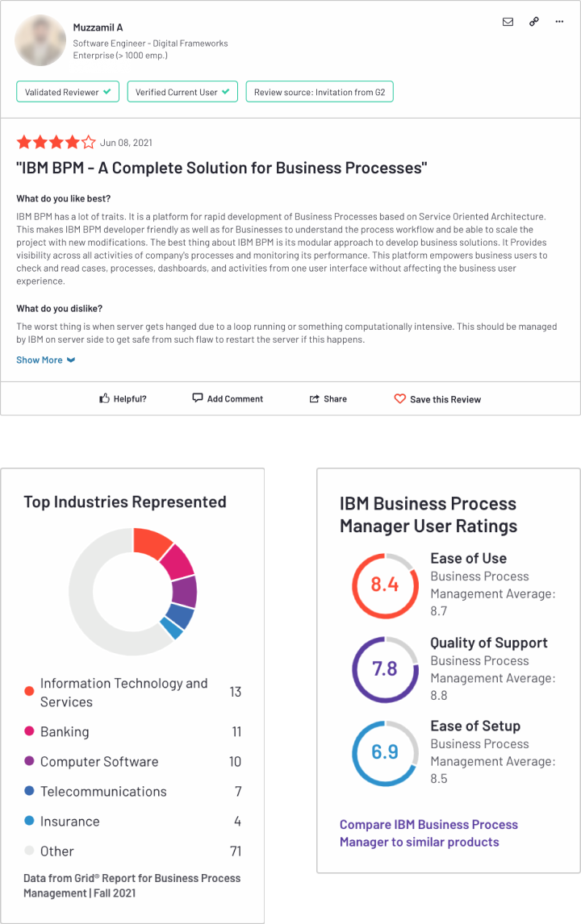Click the Add Comment speech bubble icon
Viewport: 581px width, 924px height.
(198, 397)
